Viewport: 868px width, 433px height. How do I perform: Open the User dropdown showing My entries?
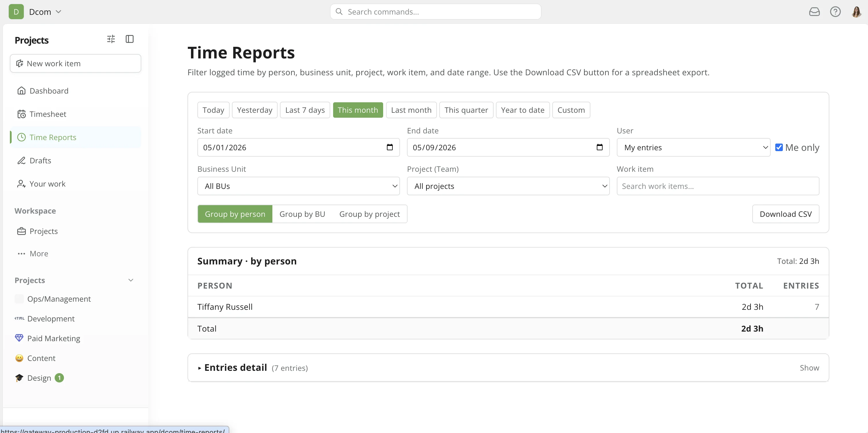[x=694, y=147]
